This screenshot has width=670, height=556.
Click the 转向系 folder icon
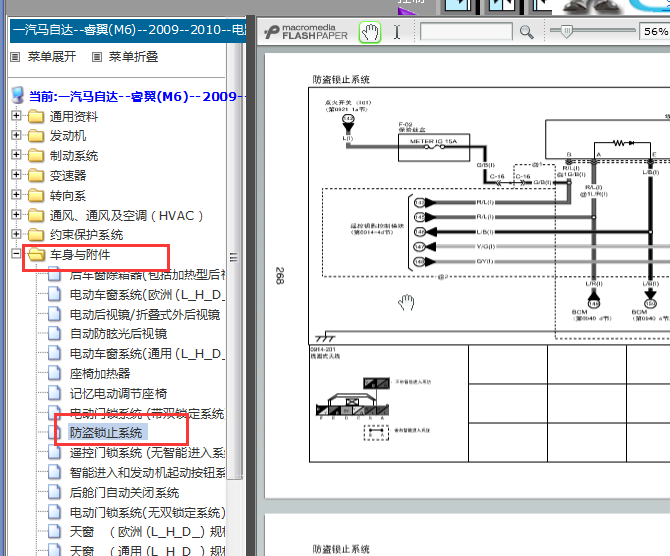coord(36,195)
